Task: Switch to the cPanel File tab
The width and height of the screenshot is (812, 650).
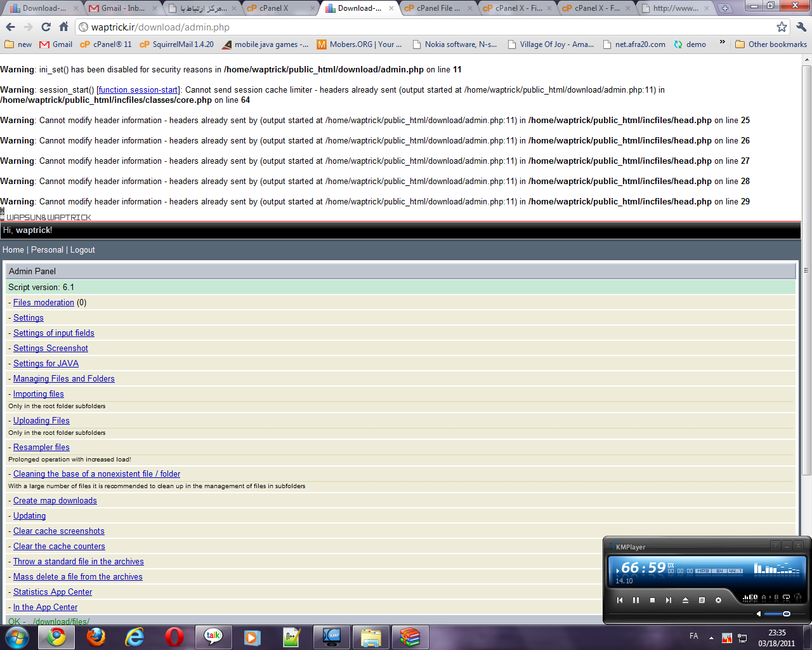Action: 436,8
